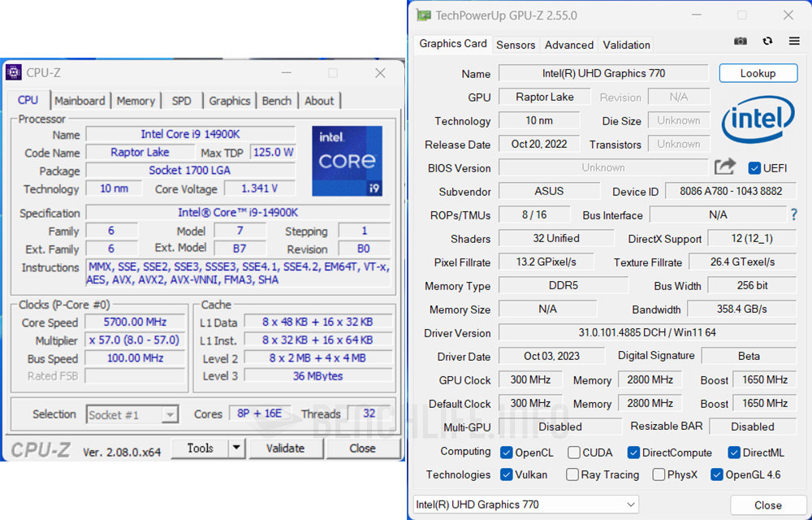Open the GPU-Z hamburger menu

pyautogui.click(x=794, y=41)
